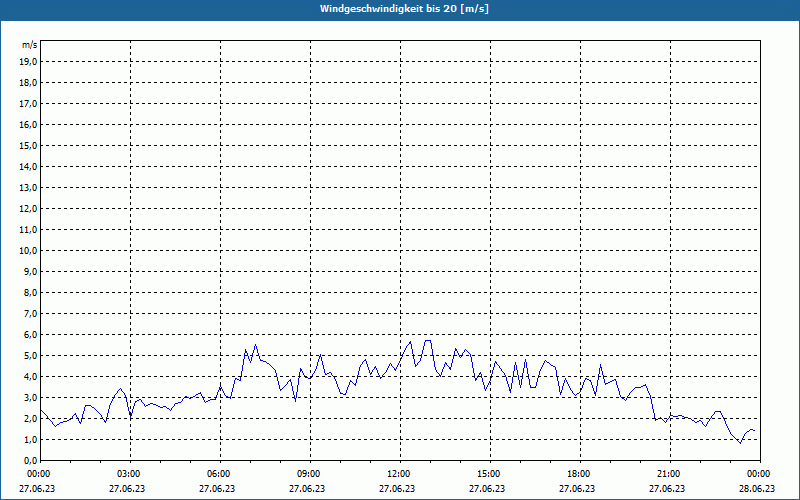Select the '09:00' time label

tap(310, 474)
